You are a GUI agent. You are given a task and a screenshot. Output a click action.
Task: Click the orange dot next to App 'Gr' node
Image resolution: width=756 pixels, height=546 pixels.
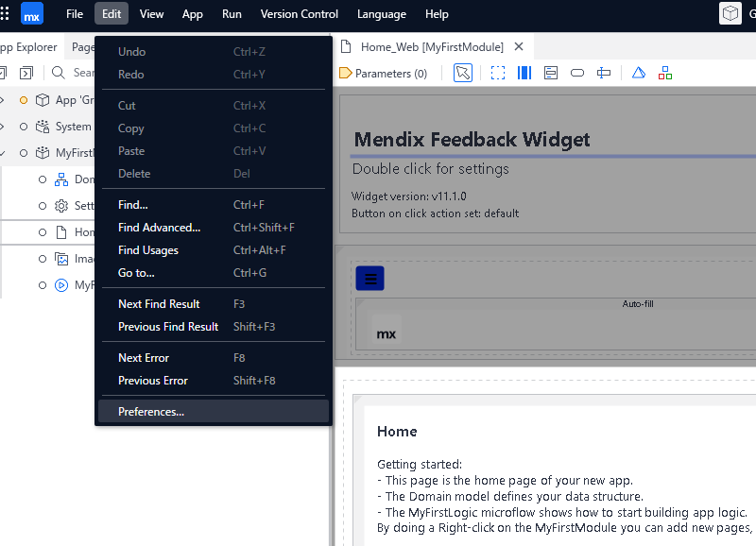coord(23,99)
